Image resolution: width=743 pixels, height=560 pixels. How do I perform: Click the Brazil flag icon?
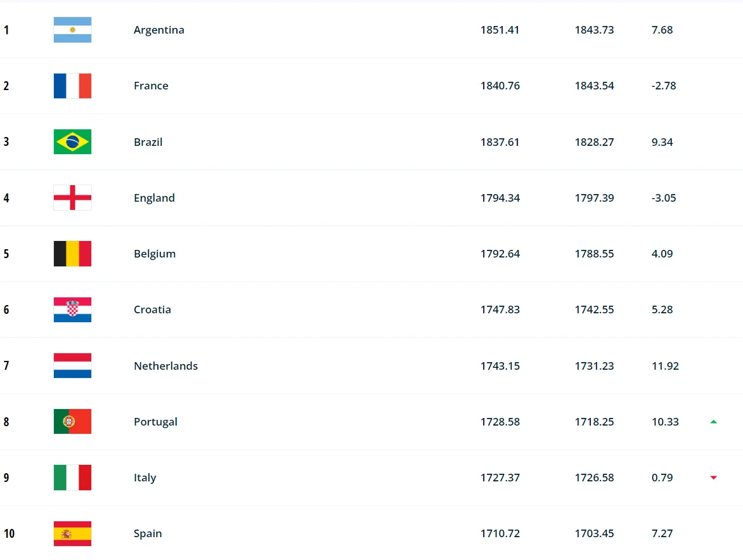(72, 142)
